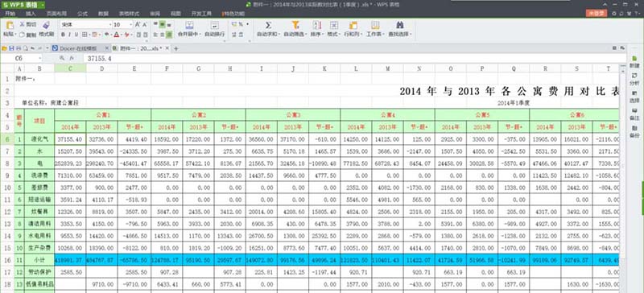Screen dimensions: 644x293
Task: Click the 小计 subtotal row label
Action: [x=39, y=260]
